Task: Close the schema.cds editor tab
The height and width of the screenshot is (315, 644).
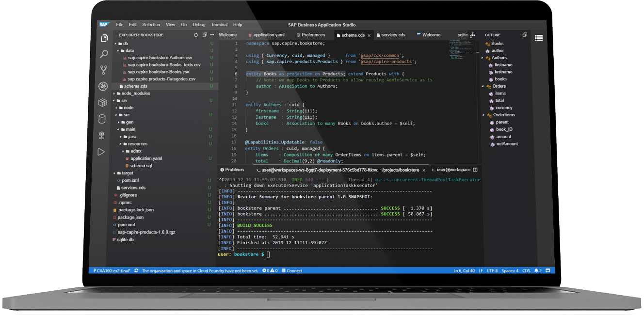Action: pos(369,35)
